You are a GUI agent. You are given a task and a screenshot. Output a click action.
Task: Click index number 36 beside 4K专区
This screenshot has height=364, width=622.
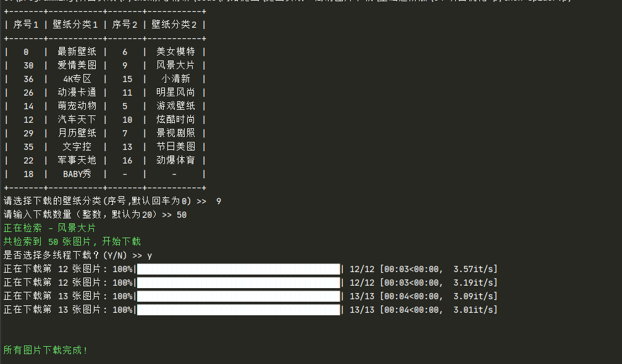(x=28, y=79)
